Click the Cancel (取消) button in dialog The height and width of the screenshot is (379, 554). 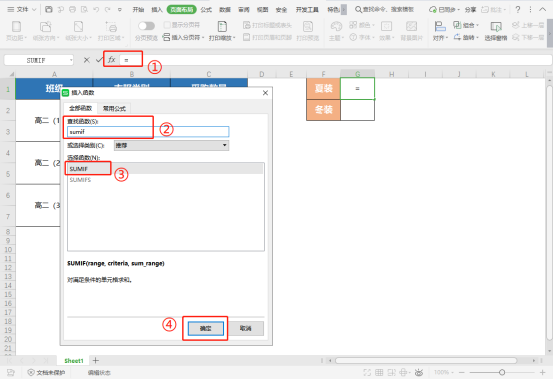tap(246, 328)
